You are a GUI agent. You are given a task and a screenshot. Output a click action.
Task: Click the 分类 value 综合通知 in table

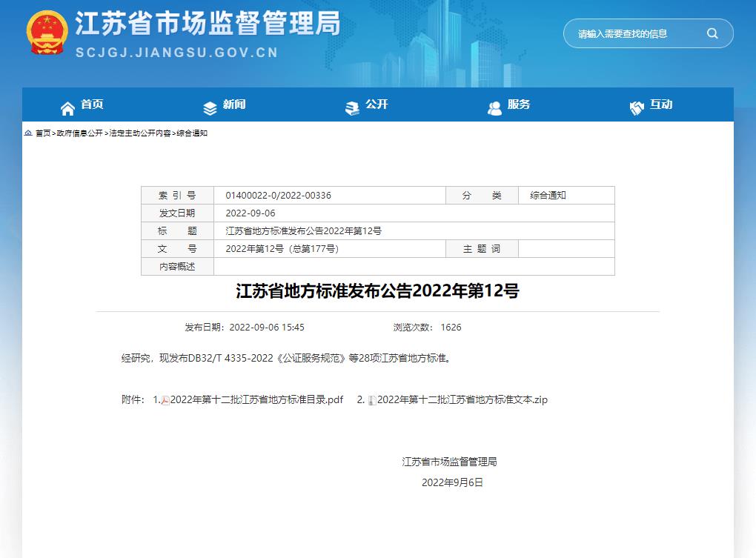pyautogui.click(x=548, y=195)
